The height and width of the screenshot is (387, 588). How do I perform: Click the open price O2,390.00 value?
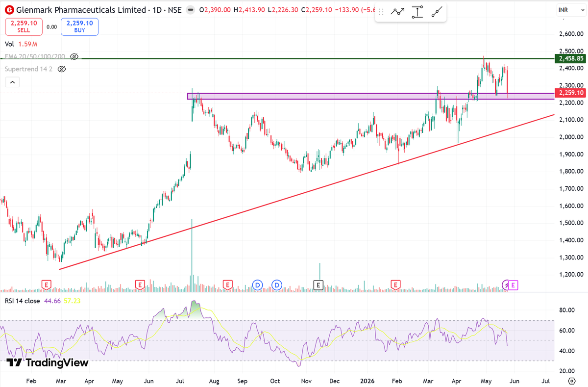[216, 10]
